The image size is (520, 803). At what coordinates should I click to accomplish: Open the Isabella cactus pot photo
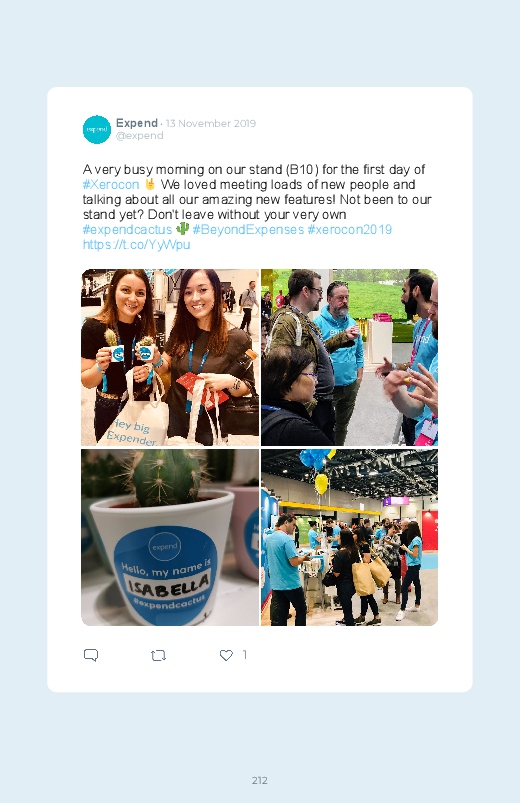[170, 538]
